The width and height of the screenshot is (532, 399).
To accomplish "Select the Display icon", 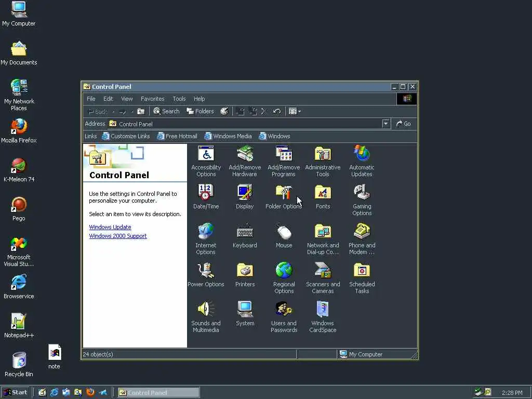I will (245, 197).
